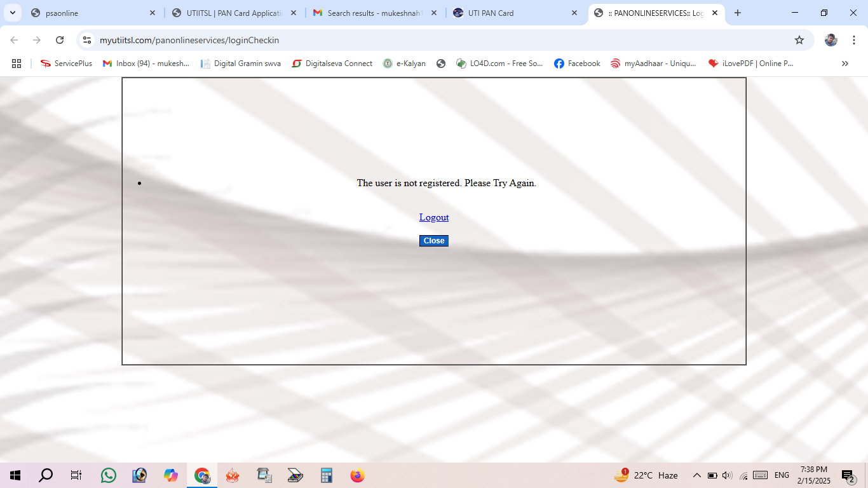Bookmark this page with the star icon

(x=799, y=40)
